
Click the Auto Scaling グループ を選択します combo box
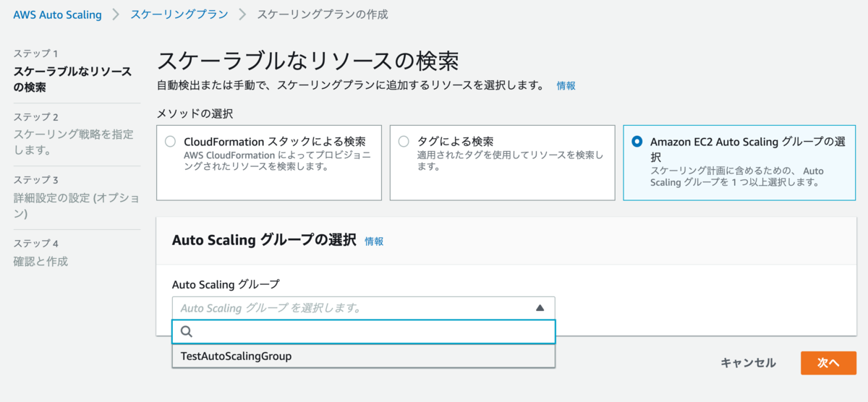click(x=363, y=308)
